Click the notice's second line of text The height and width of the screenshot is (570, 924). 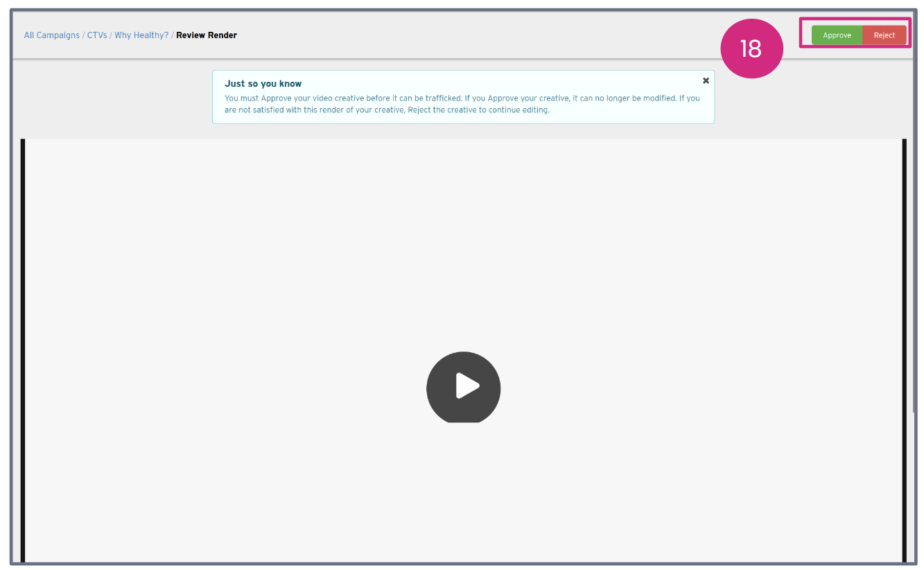click(387, 110)
